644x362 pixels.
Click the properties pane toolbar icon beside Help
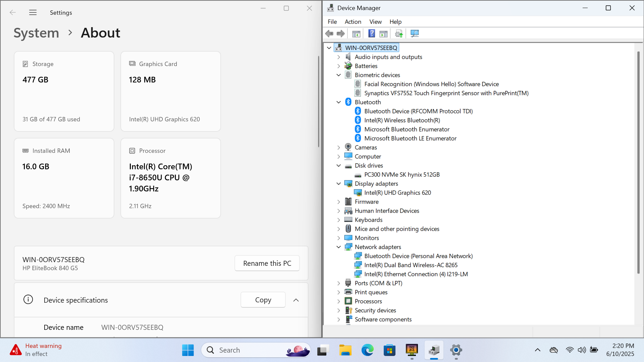click(383, 34)
